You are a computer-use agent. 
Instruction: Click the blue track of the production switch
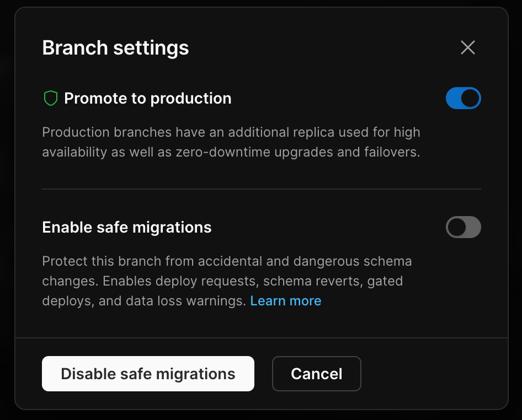452,99
